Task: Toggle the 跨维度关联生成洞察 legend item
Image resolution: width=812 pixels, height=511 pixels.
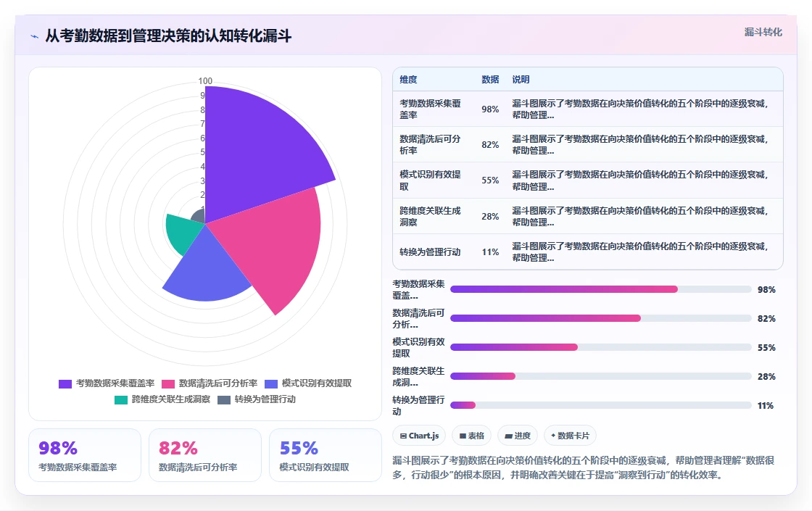Action: pyautogui.click(x=162, y=399)
